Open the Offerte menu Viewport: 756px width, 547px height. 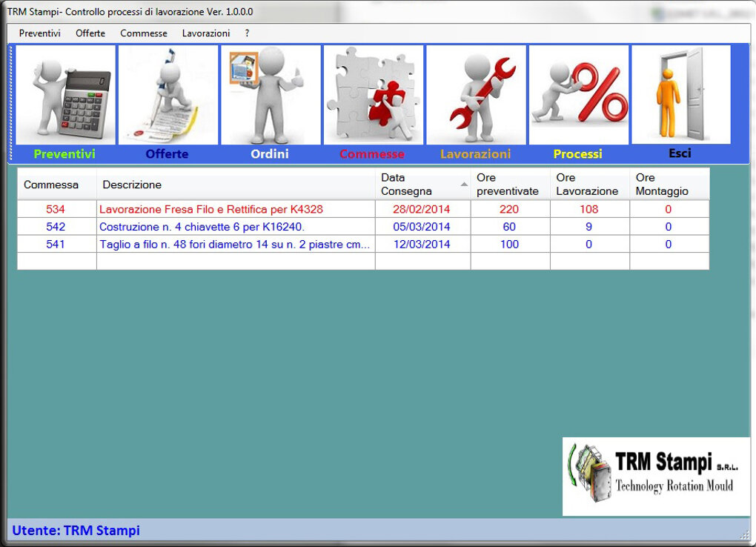pyautogui.click(x=90, y=33)
